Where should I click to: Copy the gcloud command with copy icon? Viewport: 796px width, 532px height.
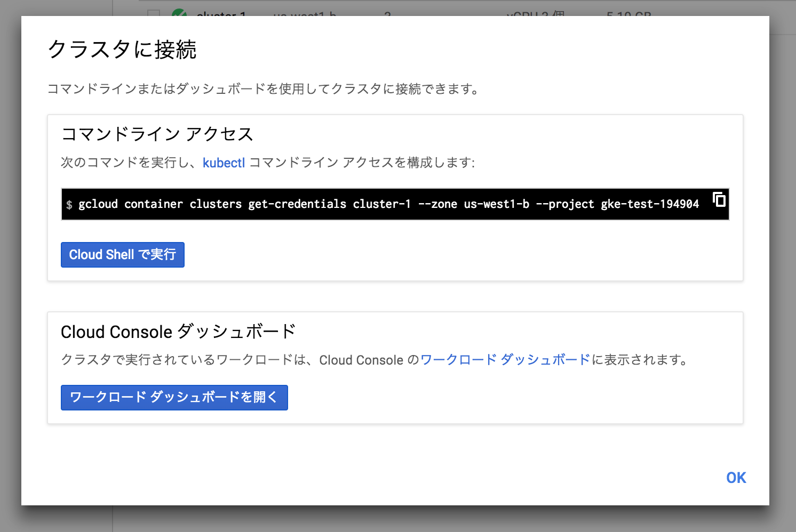click(x=719, y=199)
